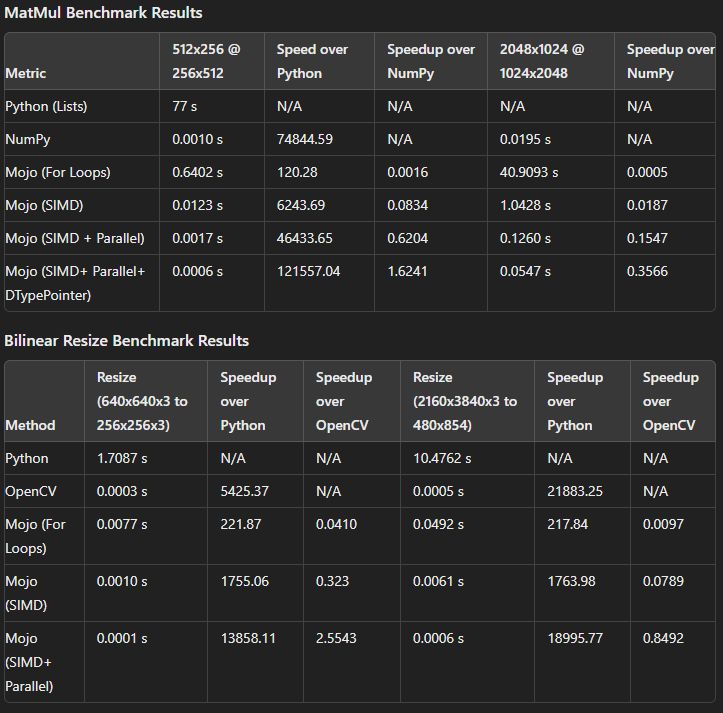Click the 2048x1024 @ 1024x2048 column header
The width and height of the screenshot is (723, 713).
point(542,61)
